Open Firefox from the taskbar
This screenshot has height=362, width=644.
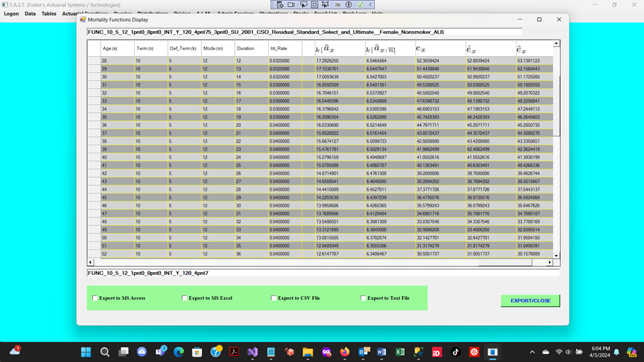click(x=344, y=353)
